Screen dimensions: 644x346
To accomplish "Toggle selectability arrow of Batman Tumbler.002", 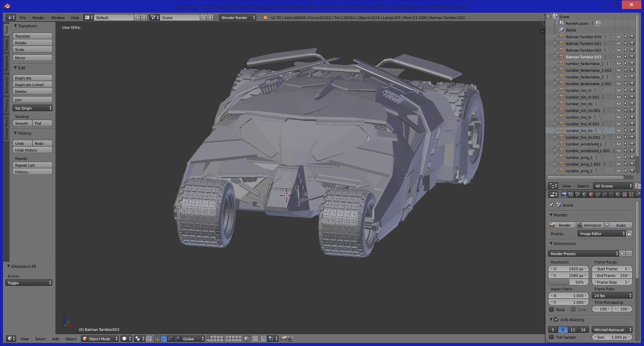I will click(626, 50).
